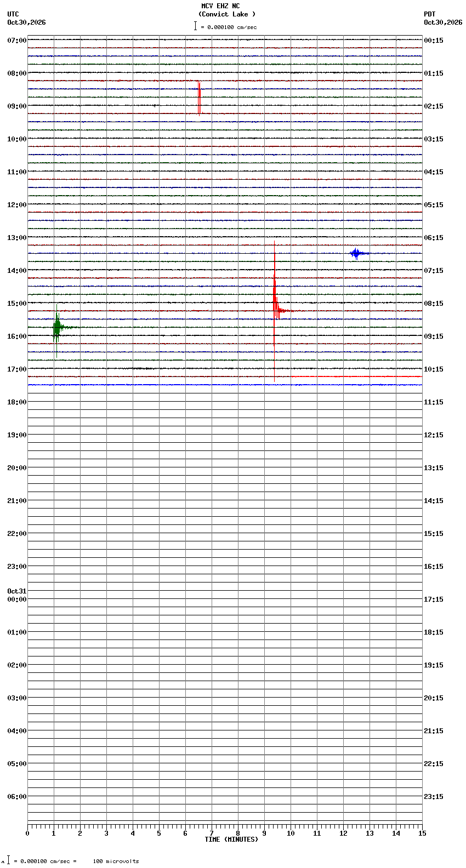
Task: Select the '12:00' UTC row label
Action: pyautogui.click(x=17, y=205)
